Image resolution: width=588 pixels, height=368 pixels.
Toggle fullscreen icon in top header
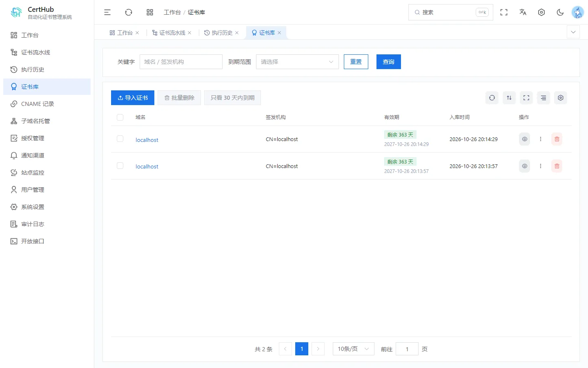(x=504, y=12)
